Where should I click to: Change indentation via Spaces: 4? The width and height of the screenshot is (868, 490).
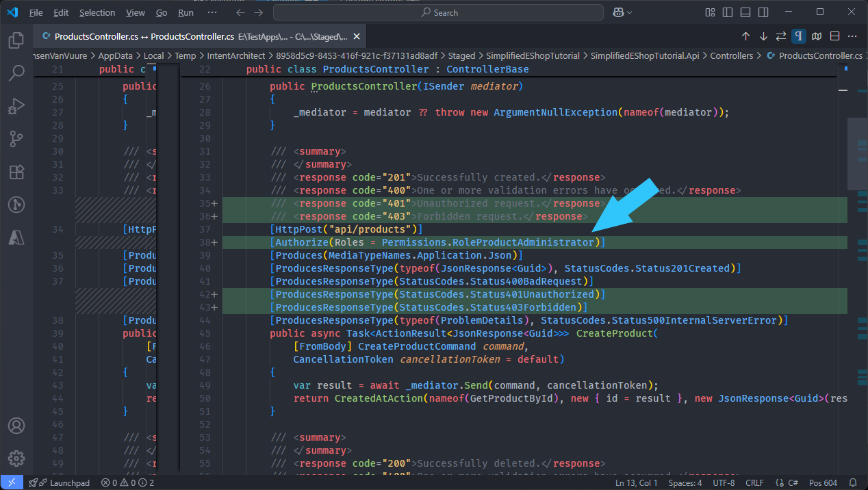tap(685, 482)
